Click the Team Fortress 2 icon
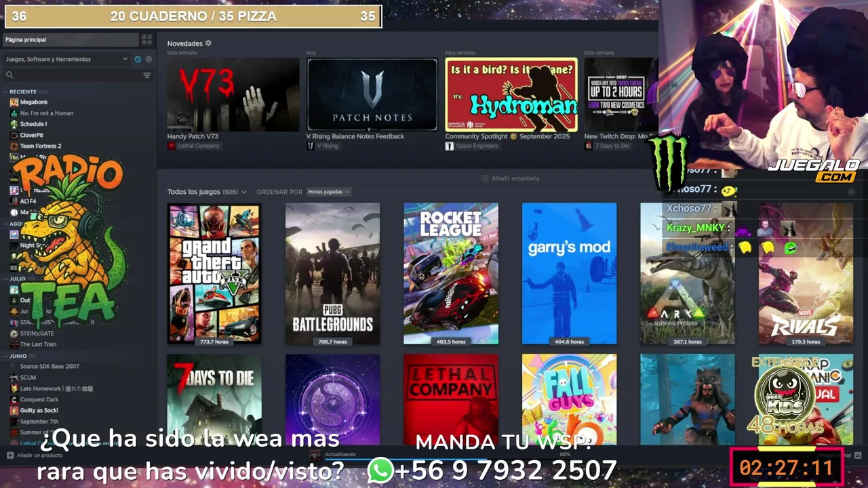 point(14,146)
